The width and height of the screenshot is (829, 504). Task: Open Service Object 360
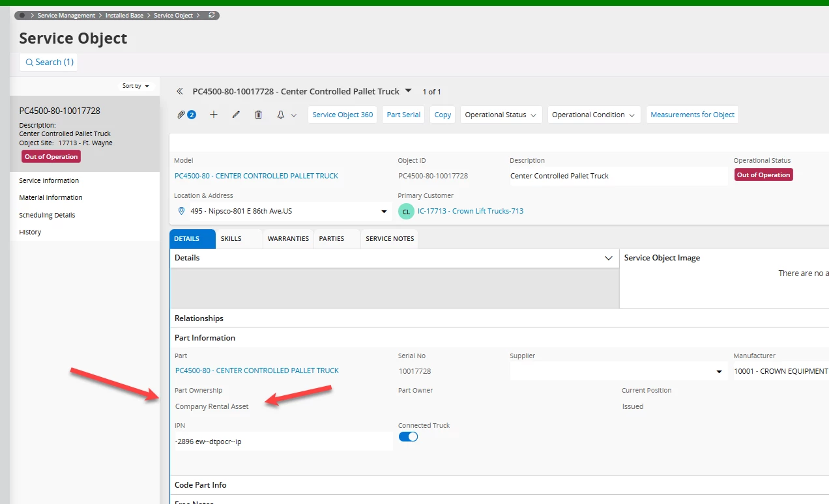click(x=343, y=115)
